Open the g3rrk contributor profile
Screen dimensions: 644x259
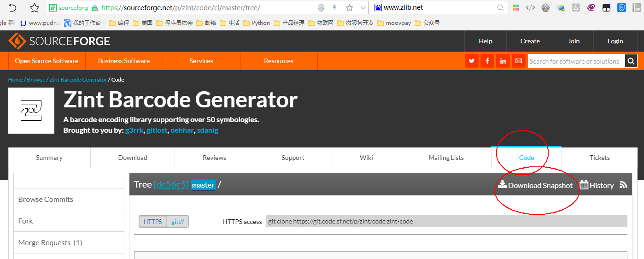[x=135, y=130]
